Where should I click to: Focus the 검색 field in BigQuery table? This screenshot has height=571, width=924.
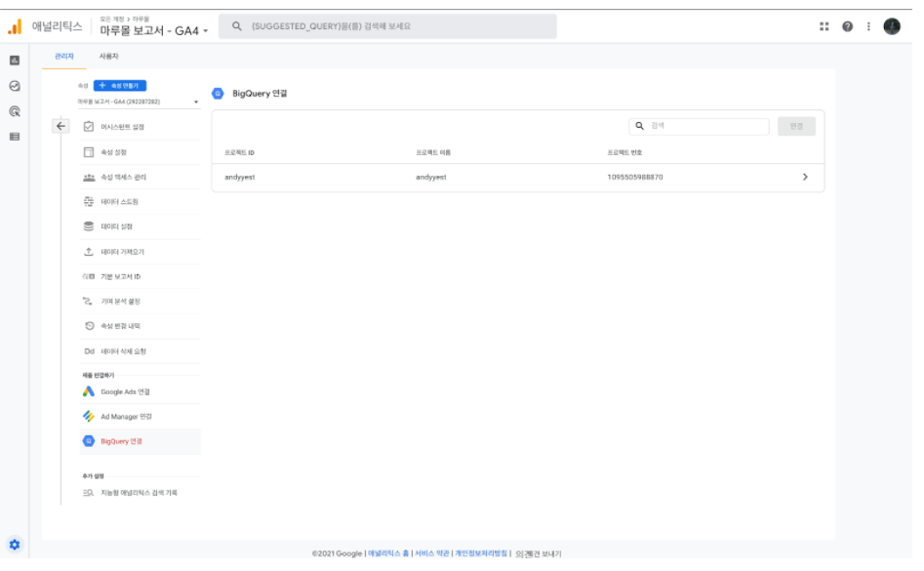[x=699, y=126]
